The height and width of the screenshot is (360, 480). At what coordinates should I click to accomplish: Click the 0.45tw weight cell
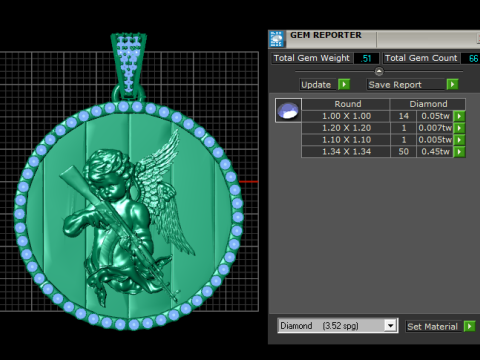click(435, 152)
